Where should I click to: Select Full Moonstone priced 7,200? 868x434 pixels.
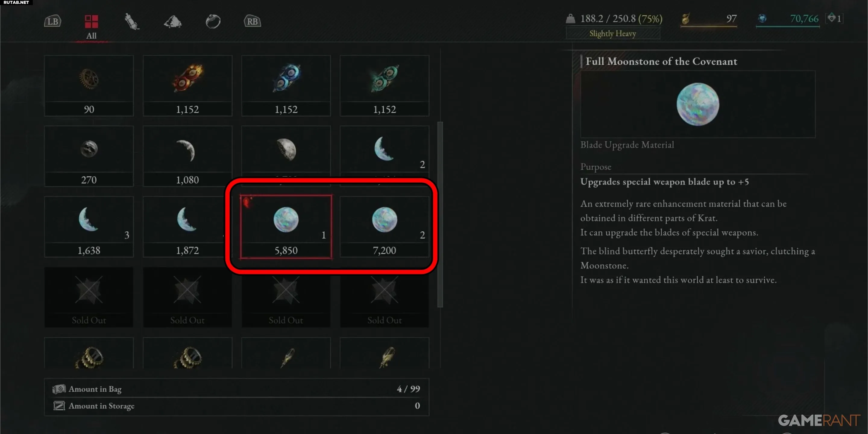click(x=385, y=227)
